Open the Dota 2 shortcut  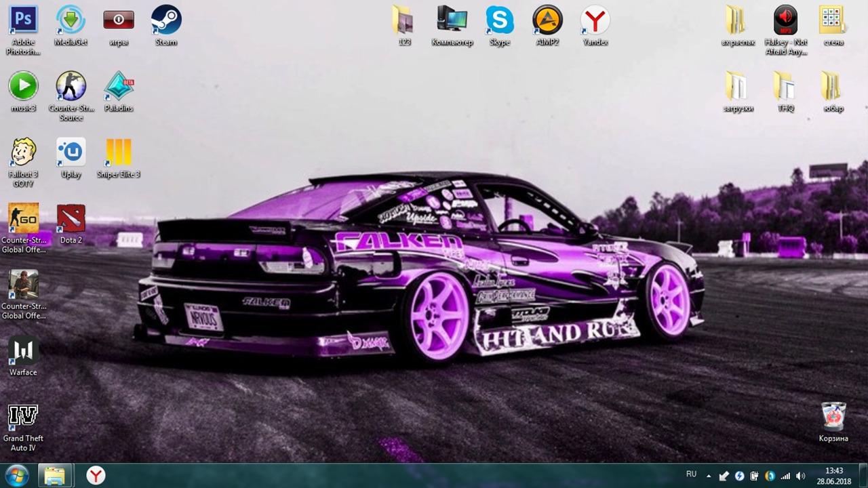pyautogui.click(x=71, y=219)
